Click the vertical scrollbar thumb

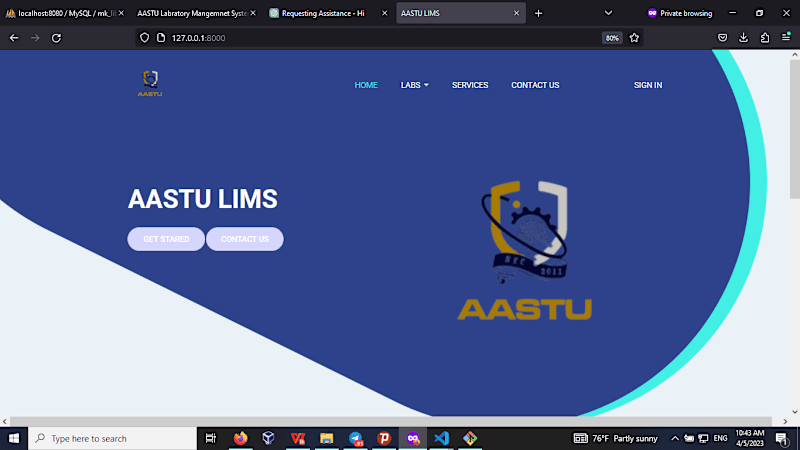pyautogui.click(x=795, y=129)
